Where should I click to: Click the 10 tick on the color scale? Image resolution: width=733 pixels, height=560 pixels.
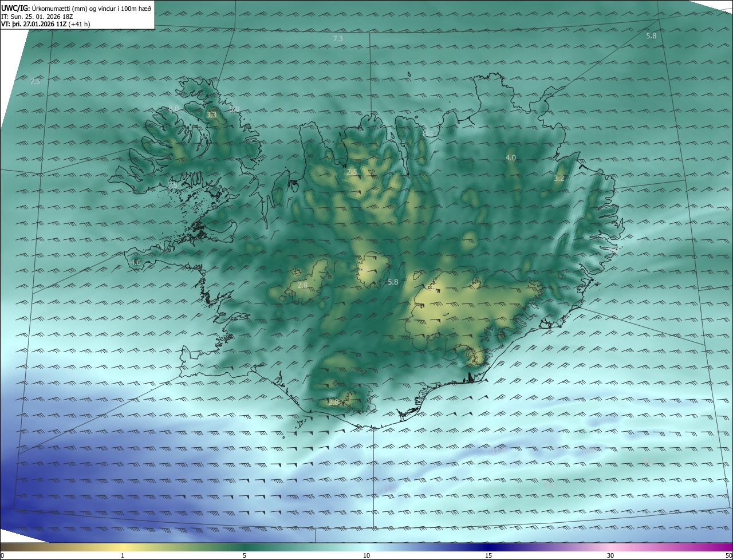coord(366,555)
